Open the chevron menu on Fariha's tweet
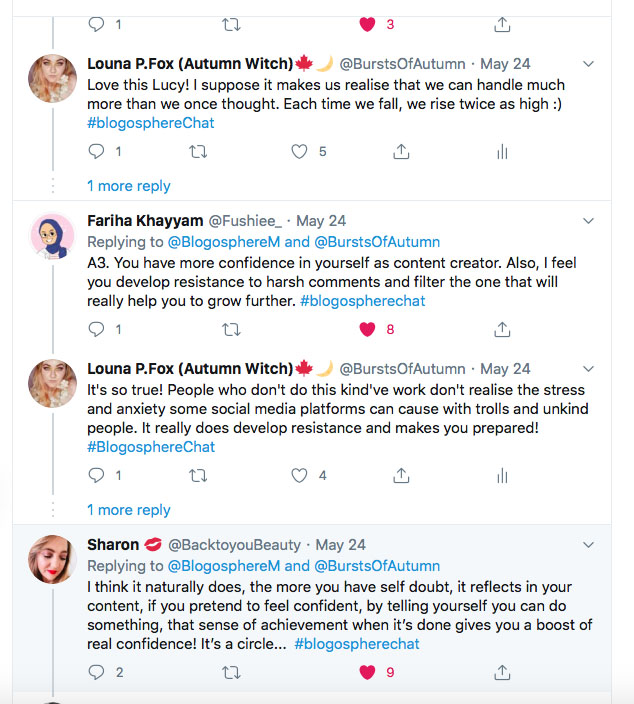The width and height of the screenshot is (634, 704). pos(588,221)
